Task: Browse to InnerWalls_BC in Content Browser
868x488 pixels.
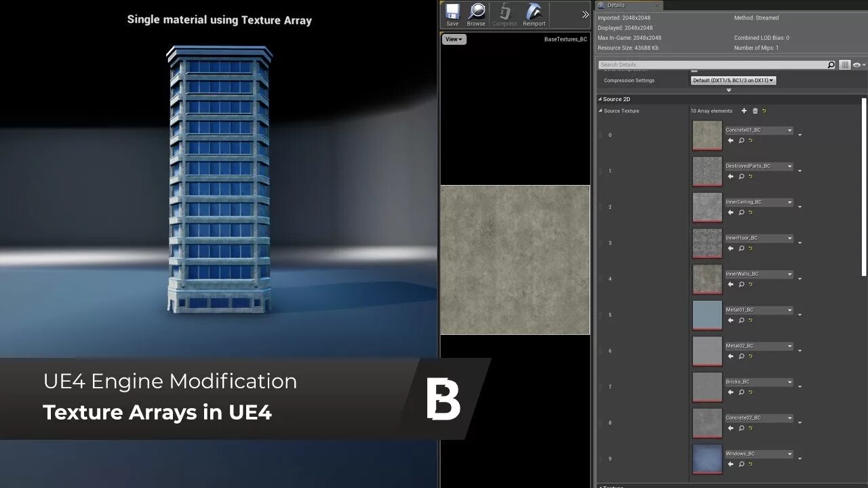Action: [x=741, y=284]
